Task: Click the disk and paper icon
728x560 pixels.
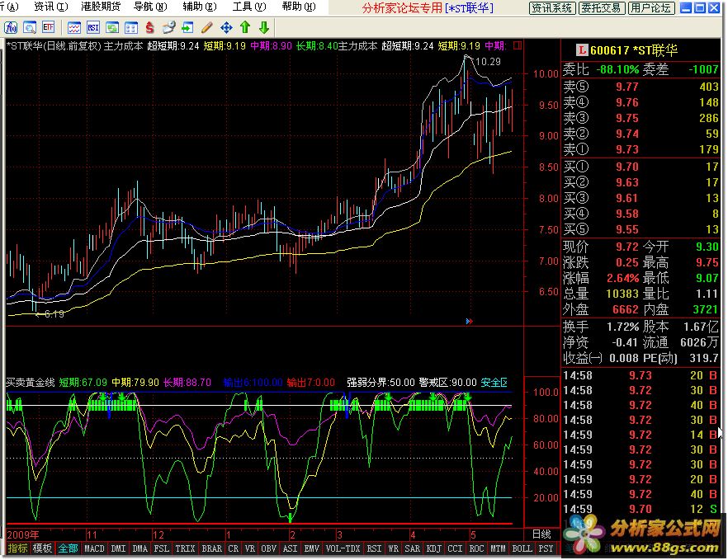Action: tap(168, 28)
